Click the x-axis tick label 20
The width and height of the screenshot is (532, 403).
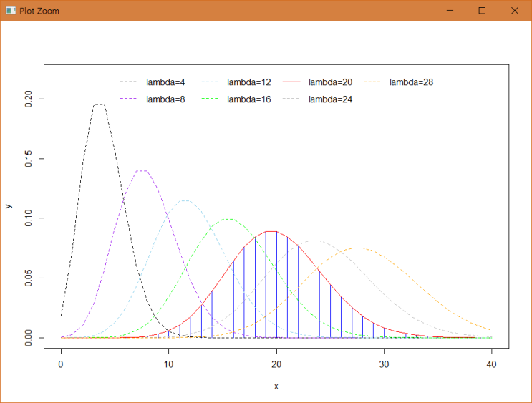pyautogui.click(x=276, y=364)
